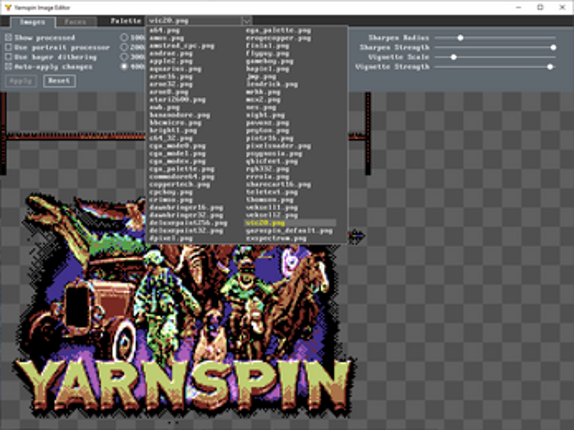The image size is (574, 430).
Task: Pick cga_palette.png palette entry
Action: [x=182, y=169]
